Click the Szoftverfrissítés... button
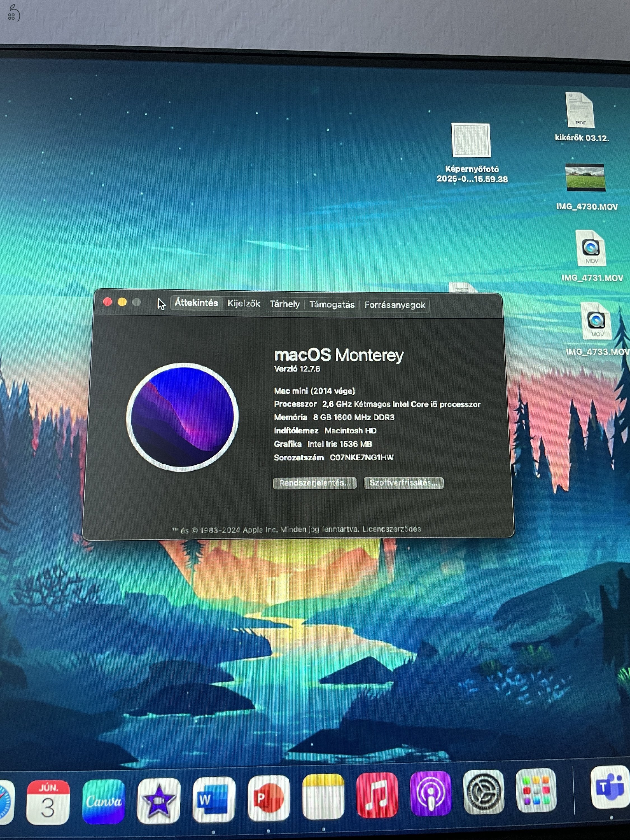This screenshot has width=630, height=840. (x=404, y=483)
